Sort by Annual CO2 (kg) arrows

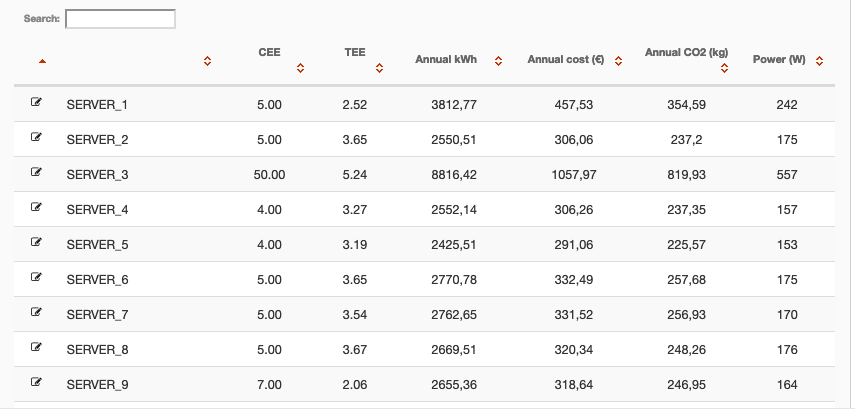pyautogui.click(x=724, y=68)
